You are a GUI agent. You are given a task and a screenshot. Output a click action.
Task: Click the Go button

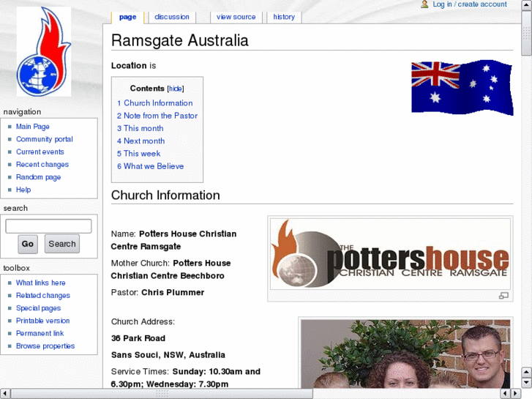(28, 244)
